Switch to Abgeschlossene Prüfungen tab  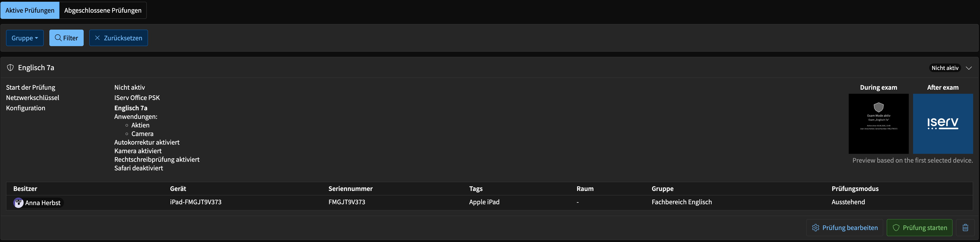pyautogui.click(x=103, y=10)
